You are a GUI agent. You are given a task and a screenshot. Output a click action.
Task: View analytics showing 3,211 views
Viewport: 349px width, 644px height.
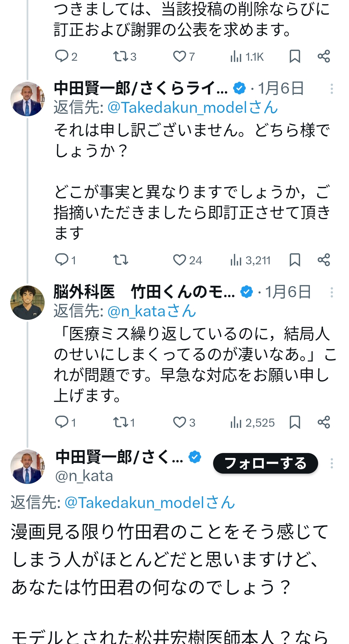(250, 260)
